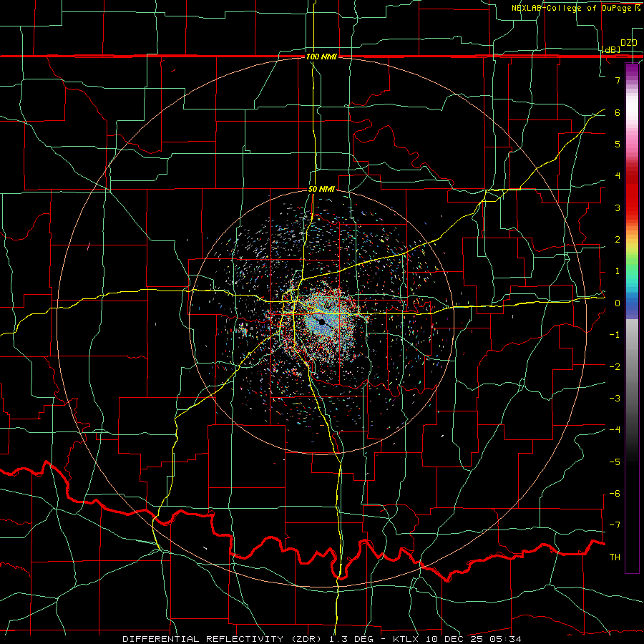Click the 100 NMI range ring label

(x=321, y=57)
